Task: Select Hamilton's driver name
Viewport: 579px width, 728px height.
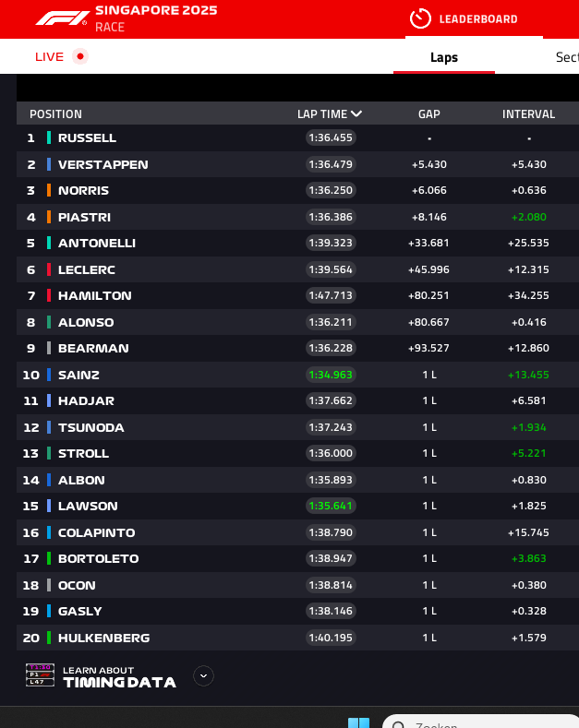Action: point(94,295)
